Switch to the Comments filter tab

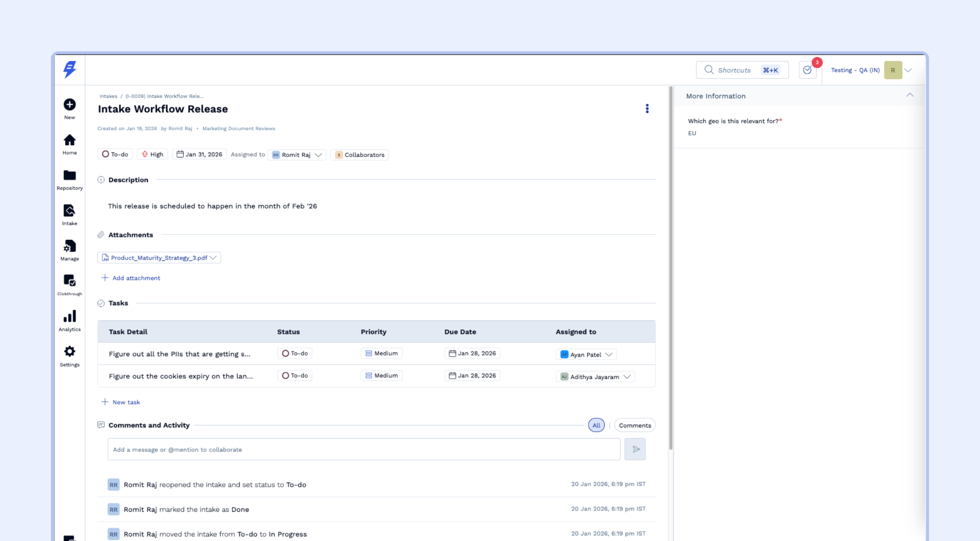click(635, 425)
